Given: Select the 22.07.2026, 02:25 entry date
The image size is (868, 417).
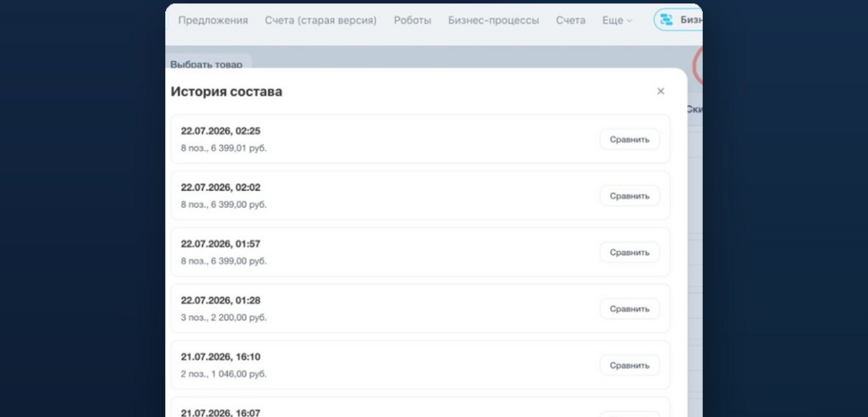Looking at the screenshot, I should tap(220, 131).
